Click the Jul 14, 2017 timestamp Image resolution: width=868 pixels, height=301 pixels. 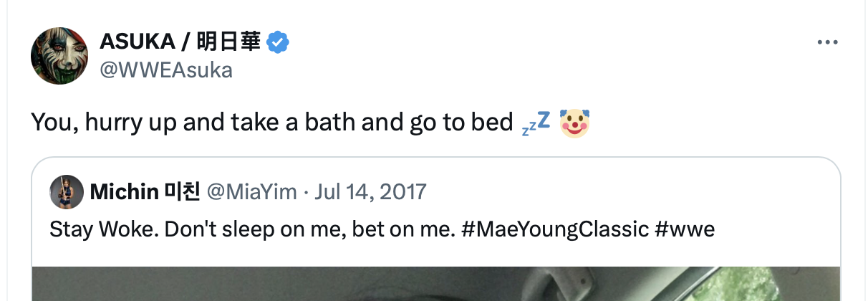pos(370,191)
